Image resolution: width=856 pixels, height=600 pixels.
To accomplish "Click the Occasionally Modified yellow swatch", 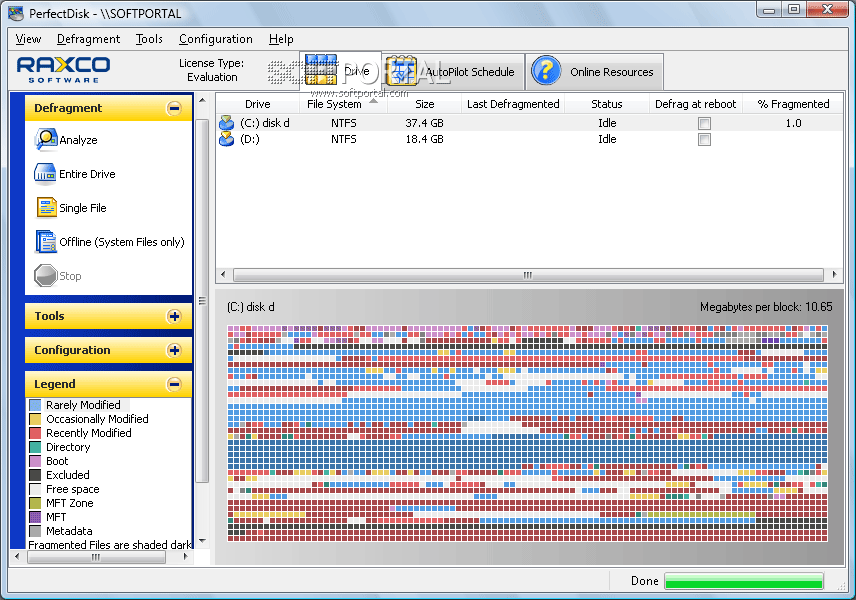I will (35, 419).
